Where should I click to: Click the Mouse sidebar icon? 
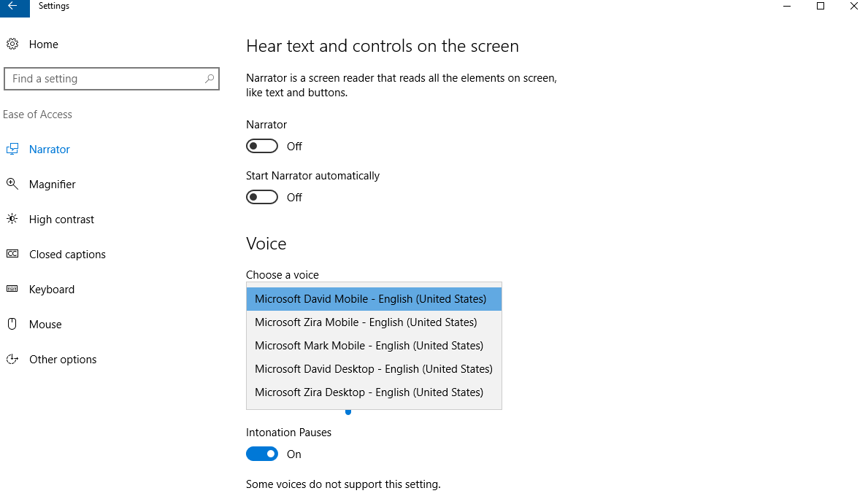(12, 325)
